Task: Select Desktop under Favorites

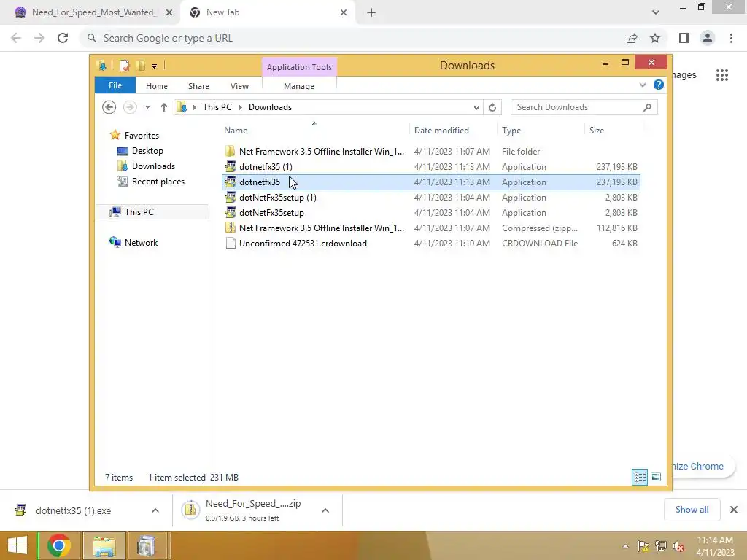Action: [x=147, y=151]
